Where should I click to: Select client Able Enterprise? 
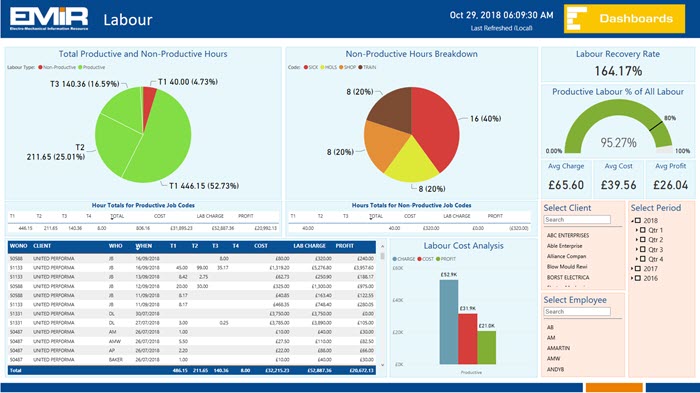point(564,246)
